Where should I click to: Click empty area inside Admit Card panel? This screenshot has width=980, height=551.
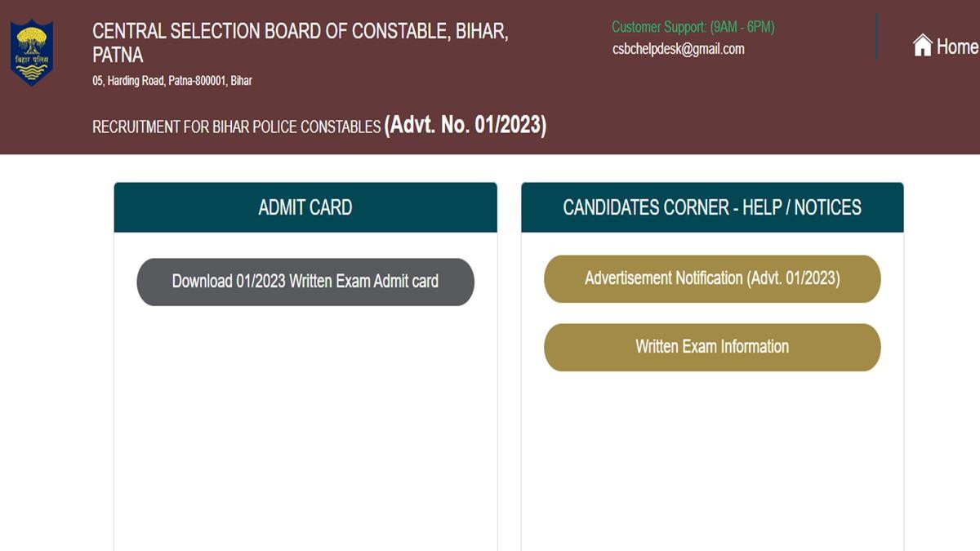tap(305, 424)
